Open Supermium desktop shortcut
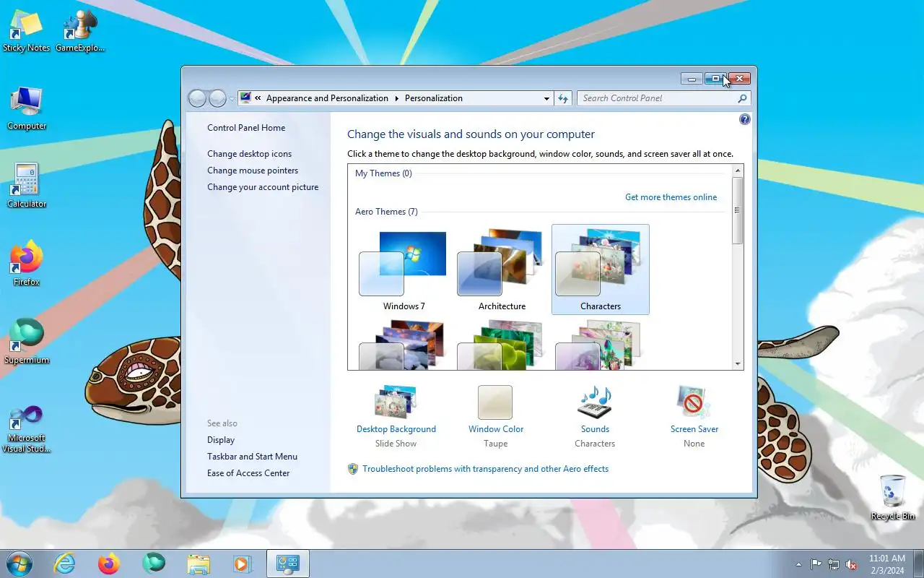Image resolution: width=924 pixels, height=578 pixels. tap(27, 342)
